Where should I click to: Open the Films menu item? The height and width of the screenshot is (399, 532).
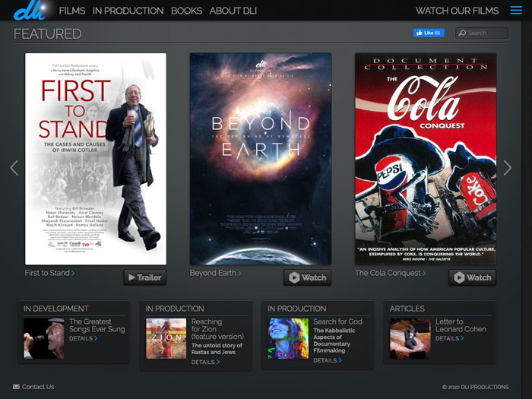pos(72,11)
